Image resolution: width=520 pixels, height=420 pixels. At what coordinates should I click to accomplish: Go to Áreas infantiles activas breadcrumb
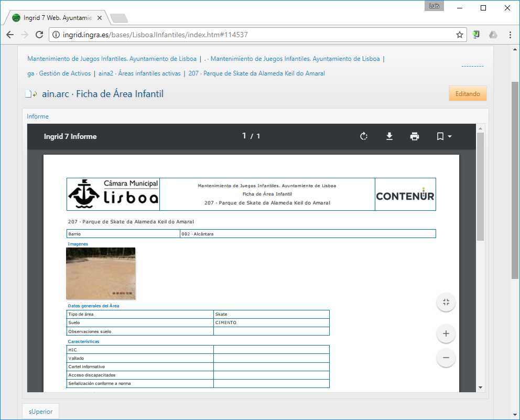[x=149, y=73]
